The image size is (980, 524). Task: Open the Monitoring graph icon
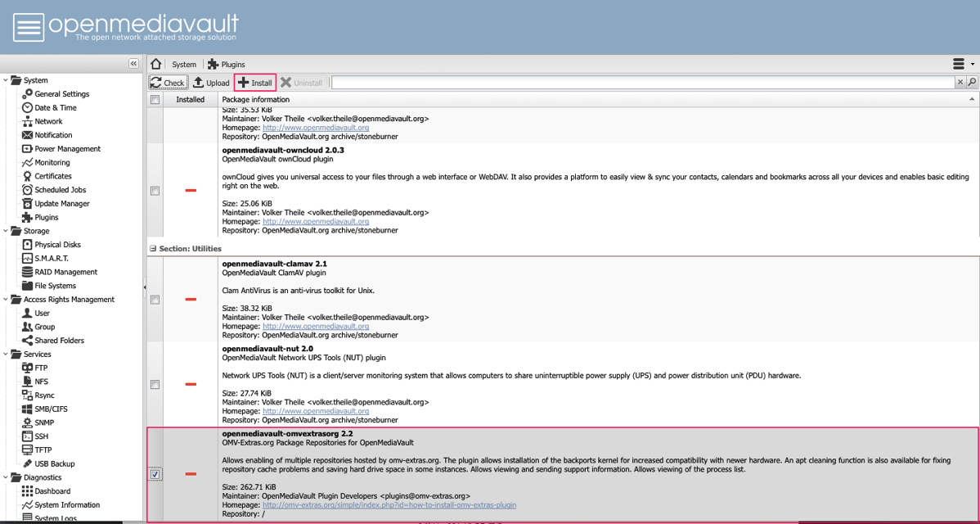27,163
